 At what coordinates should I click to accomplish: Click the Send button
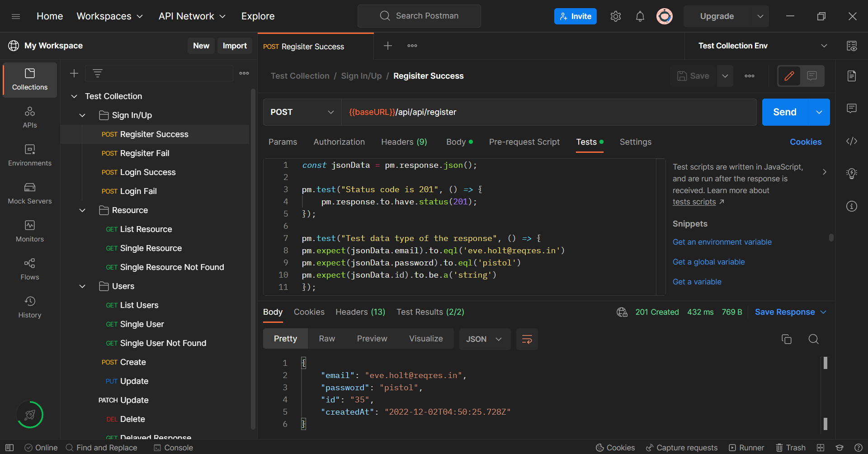point(785,112)
